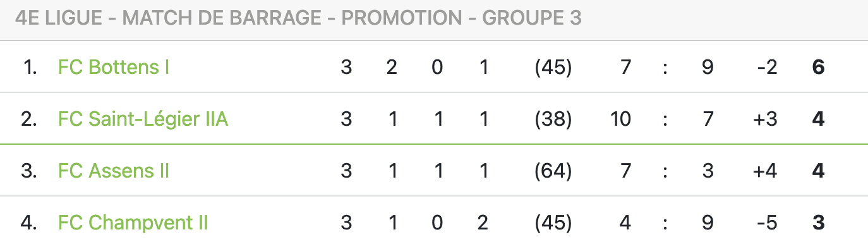Click the Groupe 3 barrage table header
The image size is (868, 244).
(298, 18)
